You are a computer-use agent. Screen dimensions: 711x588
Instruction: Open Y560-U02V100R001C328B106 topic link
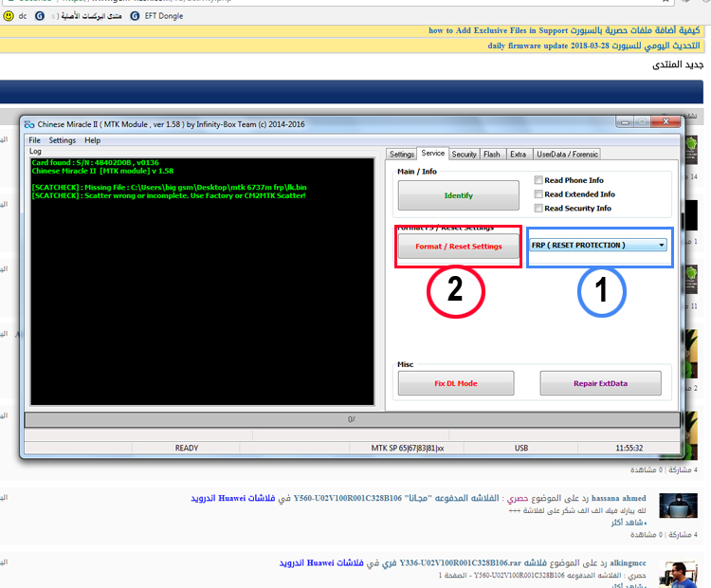click(x=396, y=498)
